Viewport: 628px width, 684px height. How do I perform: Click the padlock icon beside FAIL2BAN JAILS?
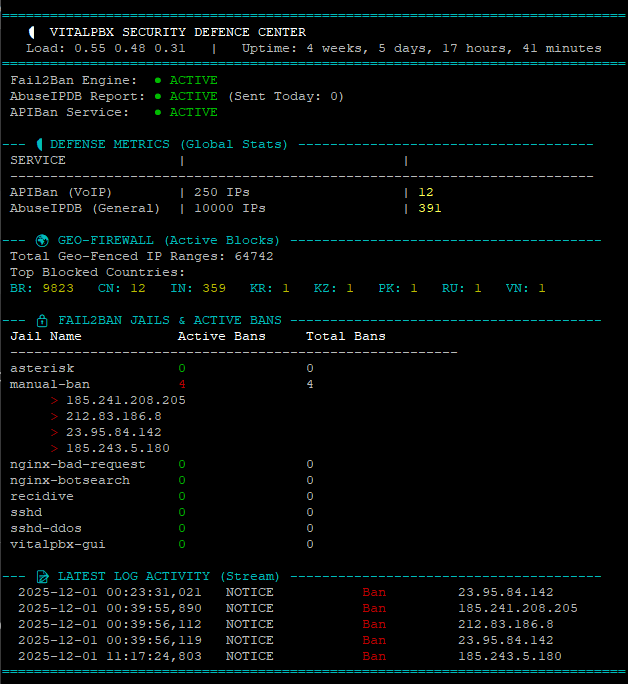[41, 320]
